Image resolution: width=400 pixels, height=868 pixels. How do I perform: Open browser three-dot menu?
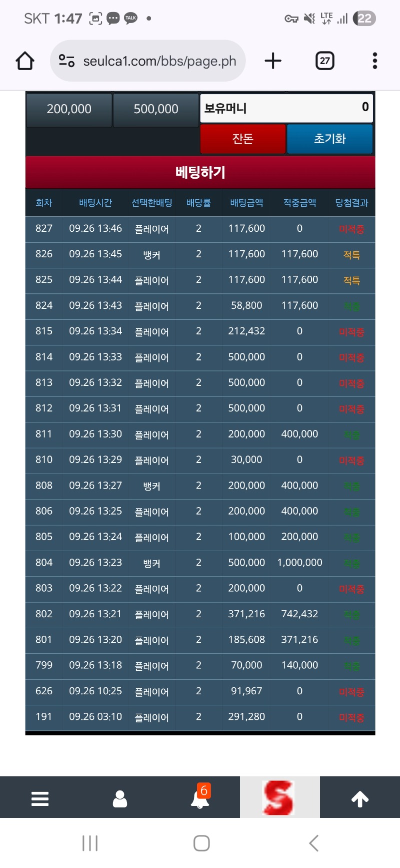375,61
